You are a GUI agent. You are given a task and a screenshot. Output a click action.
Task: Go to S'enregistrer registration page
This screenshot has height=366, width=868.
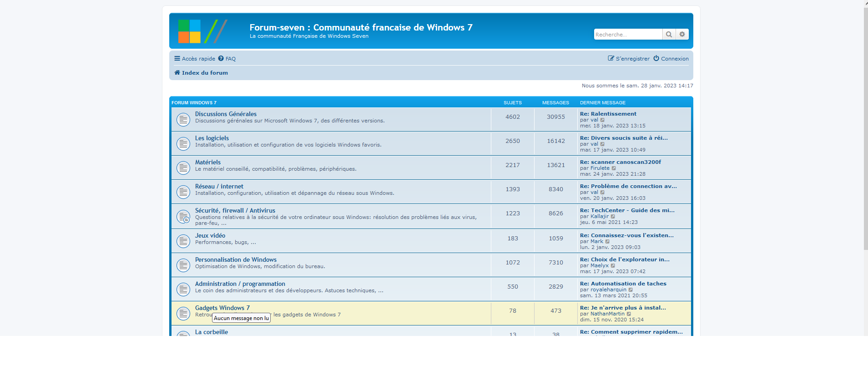tap(629, 59)
